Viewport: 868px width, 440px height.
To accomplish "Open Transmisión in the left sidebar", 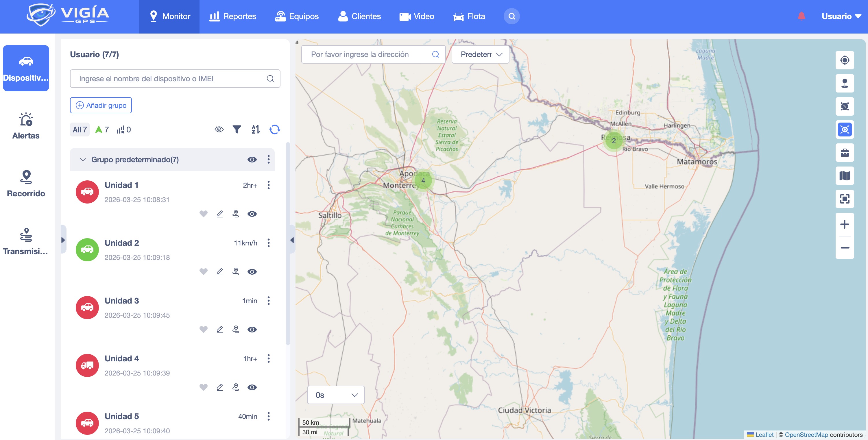I will pos(26,242).
